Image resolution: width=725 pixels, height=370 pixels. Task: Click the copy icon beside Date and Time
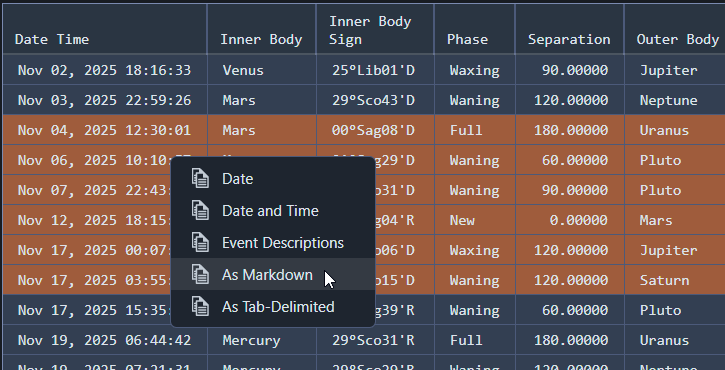[x=200, y=210]
